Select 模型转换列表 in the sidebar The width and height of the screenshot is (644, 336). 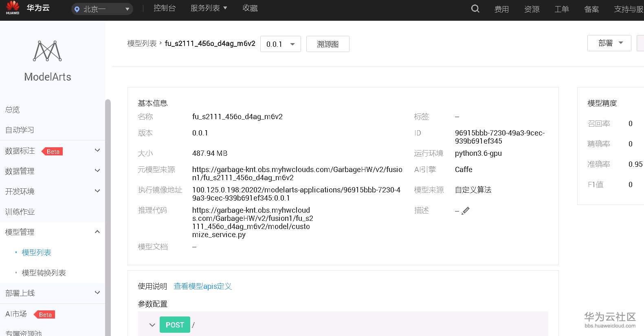[x=44, y=273]
